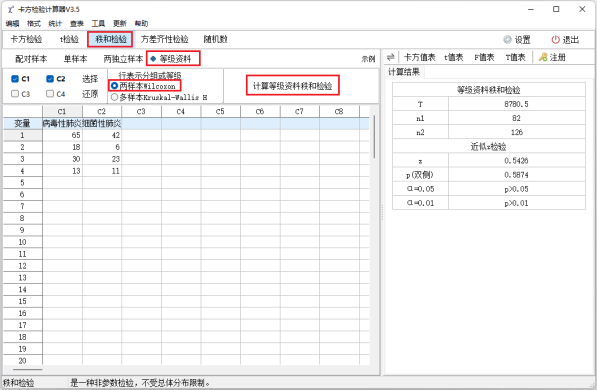This screenshot has height=390, width=597.
Task: Click the 注册 key icon
Action: pos(543,57)
